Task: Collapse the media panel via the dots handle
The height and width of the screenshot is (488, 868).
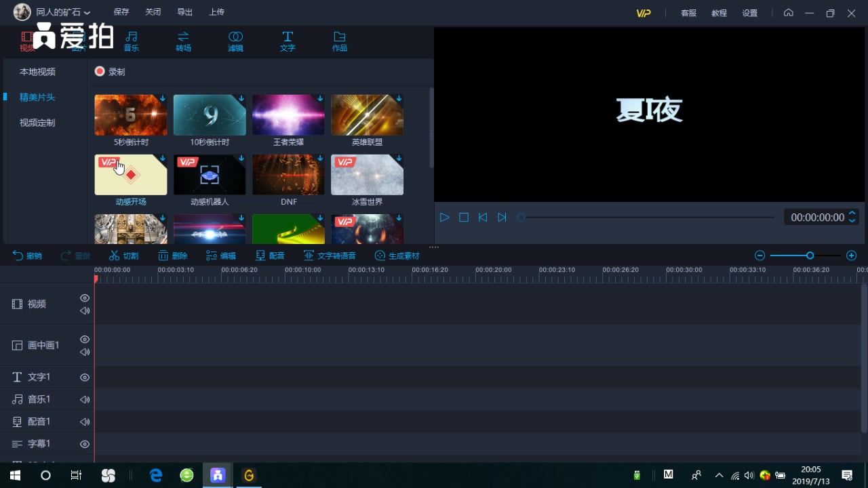Action: pyautogui.click(x=433, y=247)
